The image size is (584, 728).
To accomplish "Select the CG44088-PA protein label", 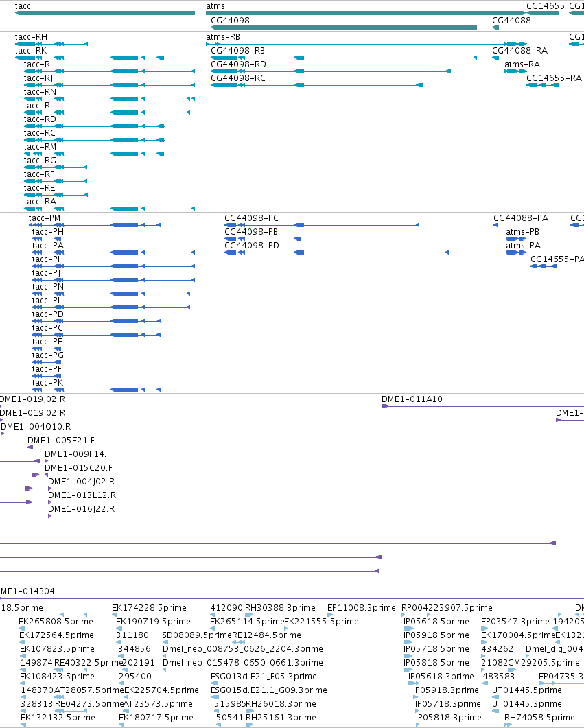I will click(521, 218).
